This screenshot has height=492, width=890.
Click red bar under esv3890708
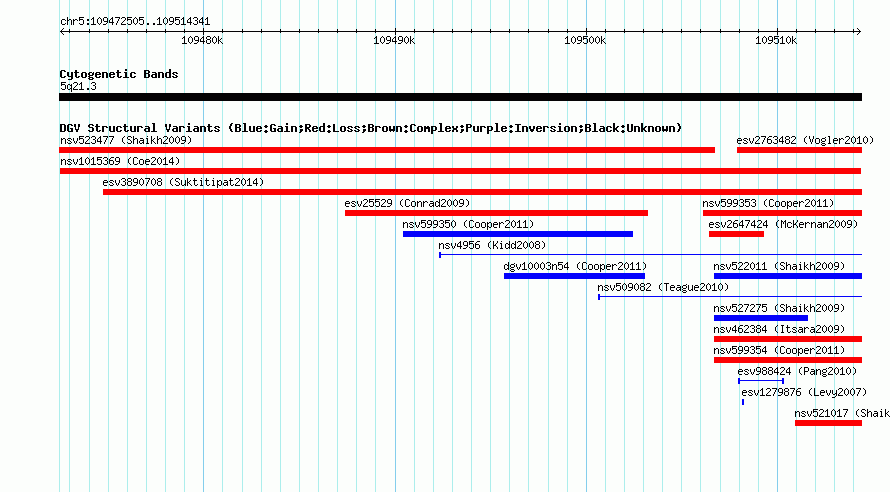pos(482,192)
